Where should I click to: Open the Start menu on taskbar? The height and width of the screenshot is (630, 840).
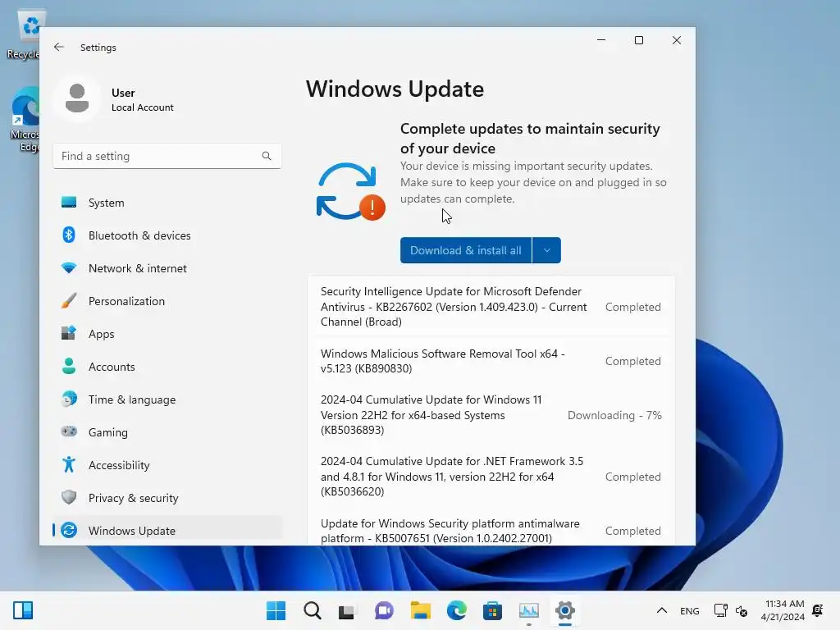276,610
